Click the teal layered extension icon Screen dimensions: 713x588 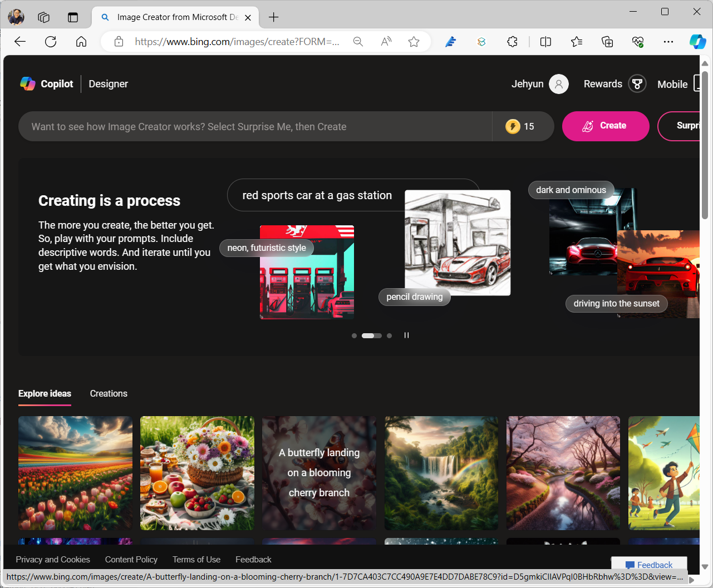[x=481, y=42]
